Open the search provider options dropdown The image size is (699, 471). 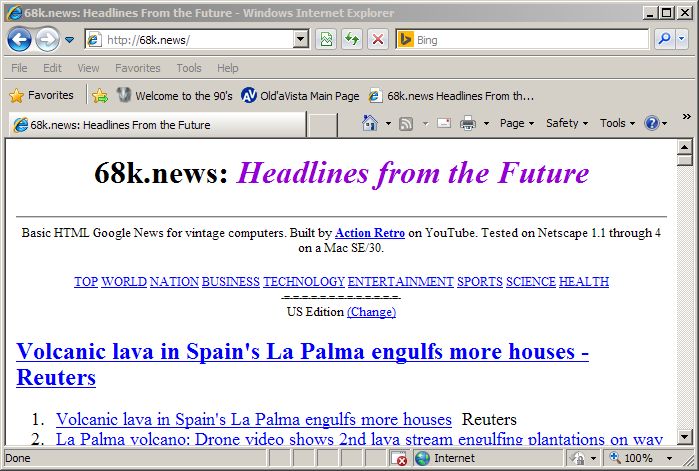point(682,40)
